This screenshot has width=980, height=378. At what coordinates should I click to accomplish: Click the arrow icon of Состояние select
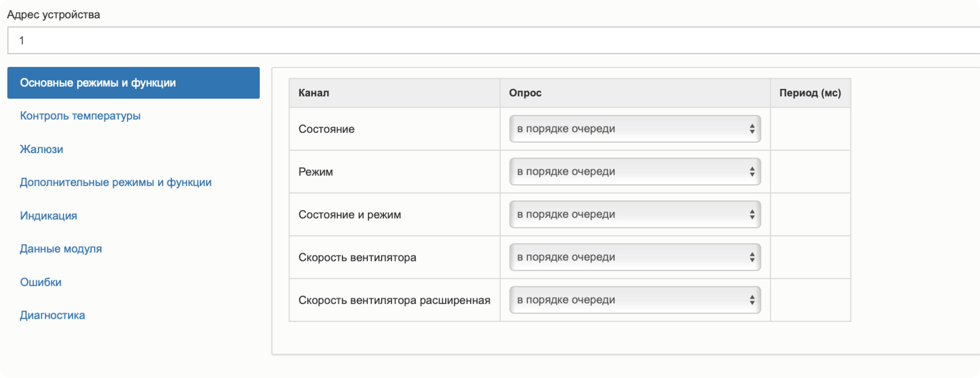(x=752, y=129)
